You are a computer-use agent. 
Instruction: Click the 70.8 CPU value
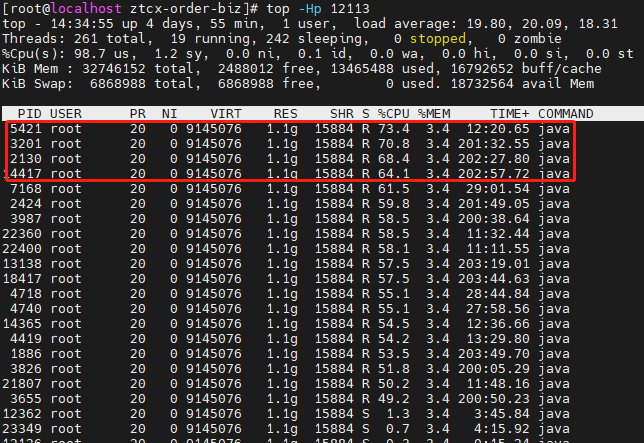[393, 144]
